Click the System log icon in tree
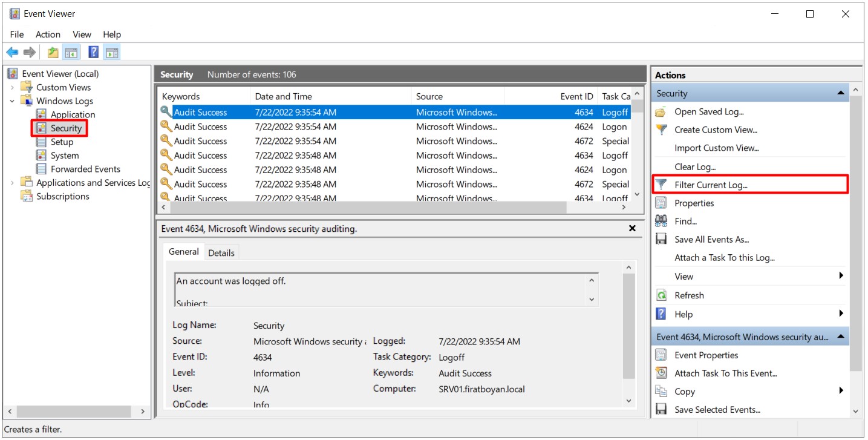 pos(41,156)
